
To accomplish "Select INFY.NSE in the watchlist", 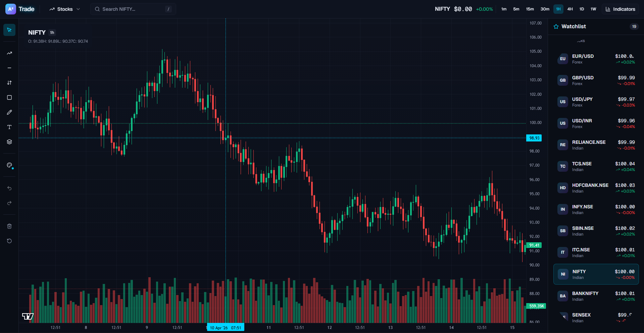I will [596, 209].
